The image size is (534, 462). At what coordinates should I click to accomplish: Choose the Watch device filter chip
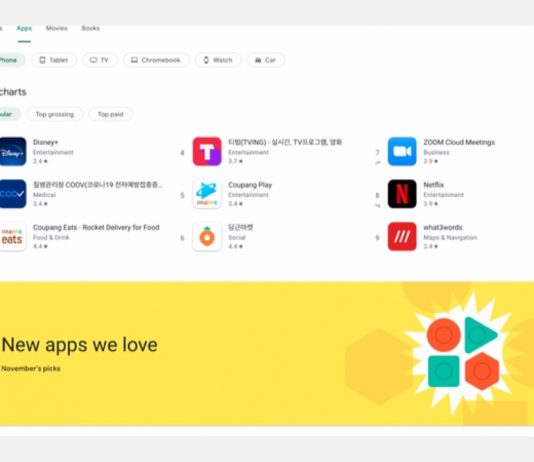(218, 60)
